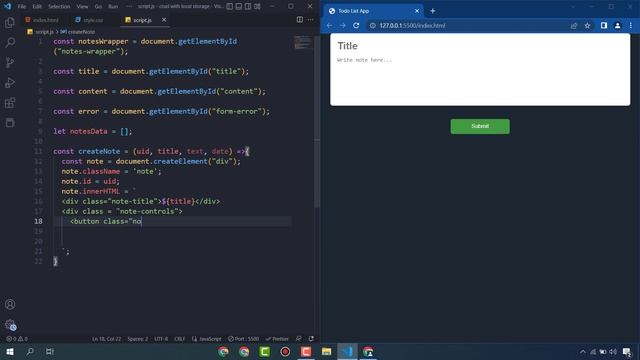Screen dimensions: 640x360
Task: Toggle secondary side bar layout icon
Action: coord(248,6)
